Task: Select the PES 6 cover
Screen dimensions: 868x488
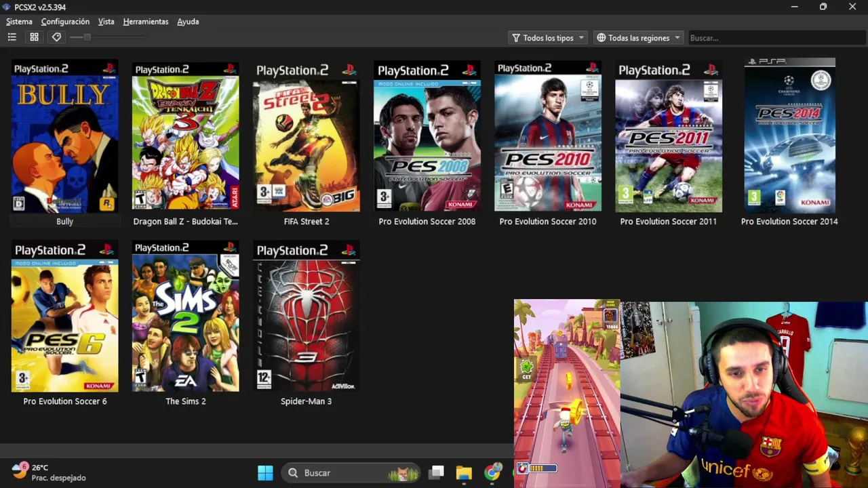Action: coord(64,316)
